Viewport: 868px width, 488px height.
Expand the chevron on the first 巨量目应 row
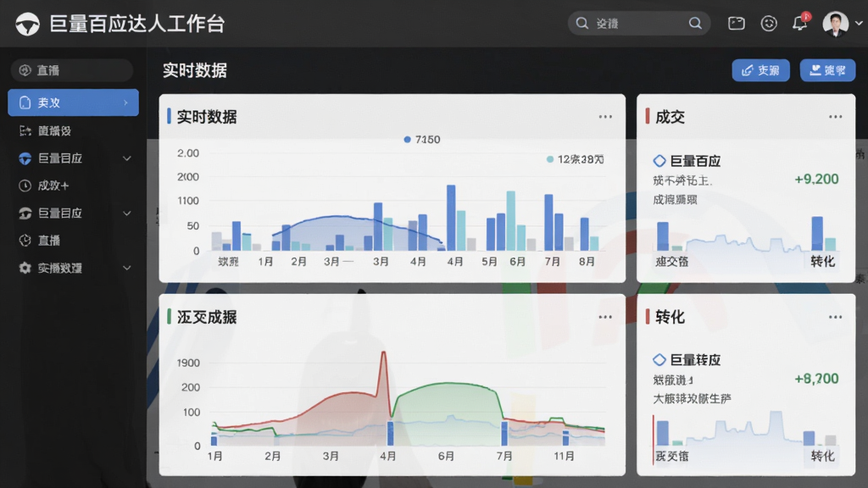(127, 158)
